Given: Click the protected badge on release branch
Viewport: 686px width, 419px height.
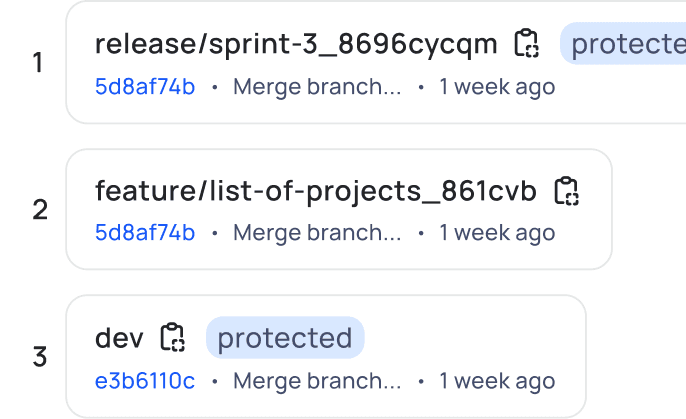Looking at the screenshot, I should [x=625, y=44].
